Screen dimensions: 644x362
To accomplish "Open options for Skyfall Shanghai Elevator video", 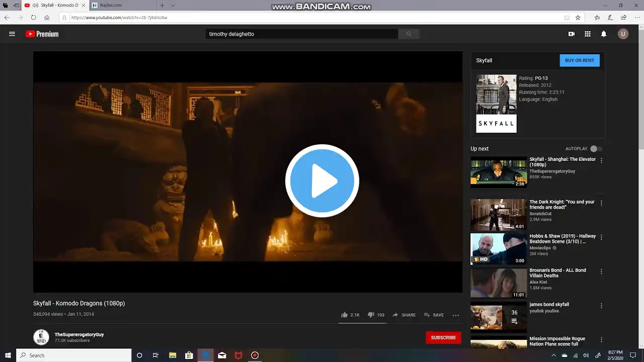I will [x=601, y=160].
